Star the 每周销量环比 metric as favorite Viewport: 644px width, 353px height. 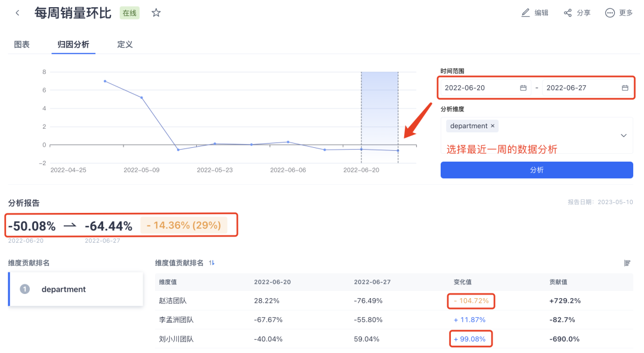[156, 13]
